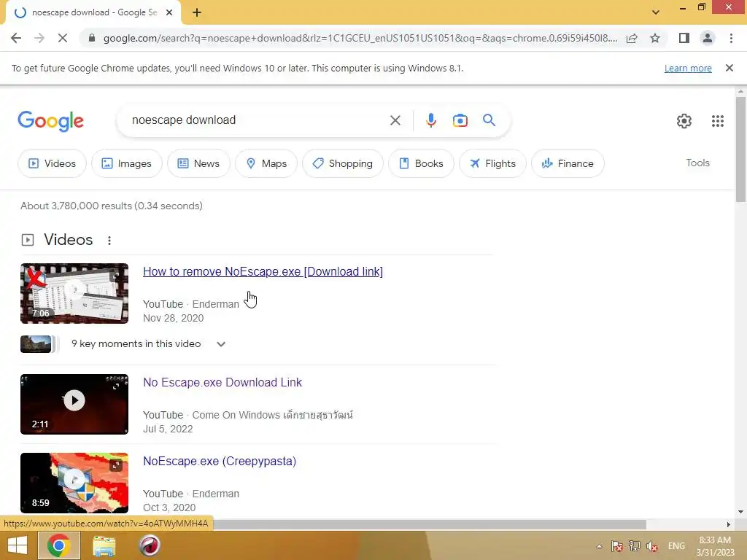Image resolution: width=747 pixels, height=560 pixels.
Task: Go back to the previous page
Action: point(16,38)
